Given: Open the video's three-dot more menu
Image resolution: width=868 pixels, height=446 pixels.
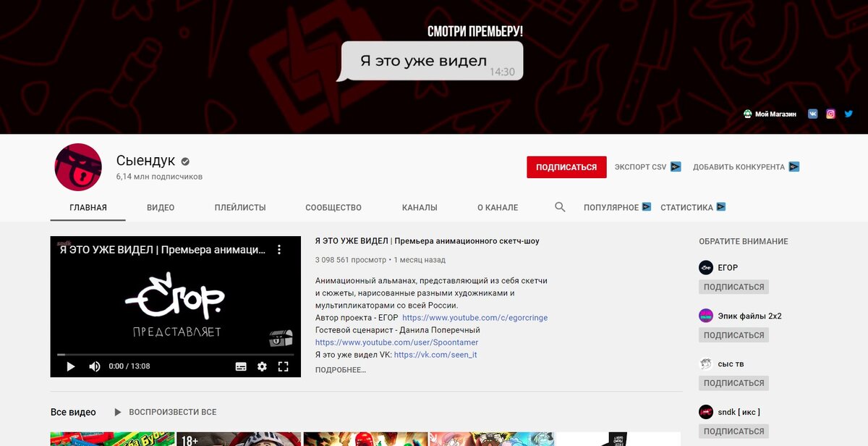Looking at the screenshot, I should 279,250.
